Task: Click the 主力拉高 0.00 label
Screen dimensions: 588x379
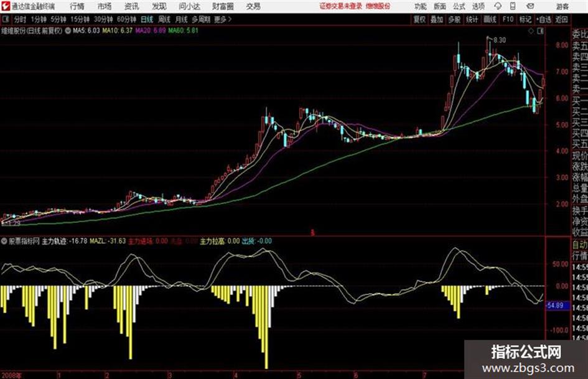Action: [220, 241]
